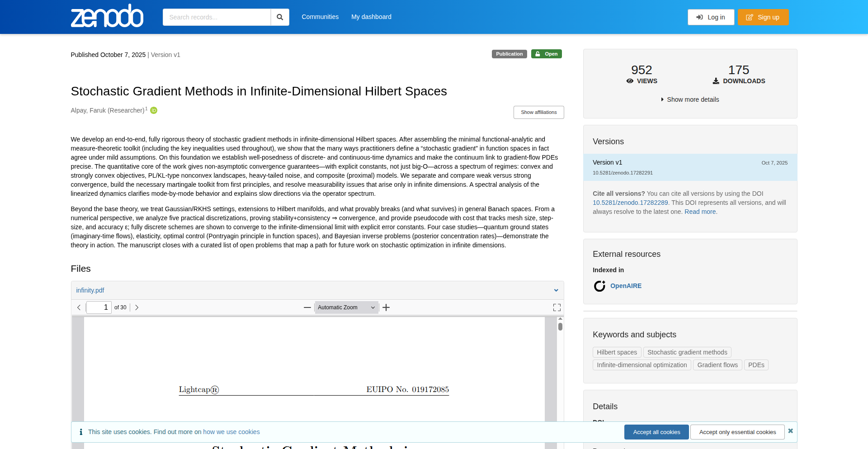This screenshot has width=868, height=449.
Task: Click the Zenodo logo
Action: [x=107, y=17]
